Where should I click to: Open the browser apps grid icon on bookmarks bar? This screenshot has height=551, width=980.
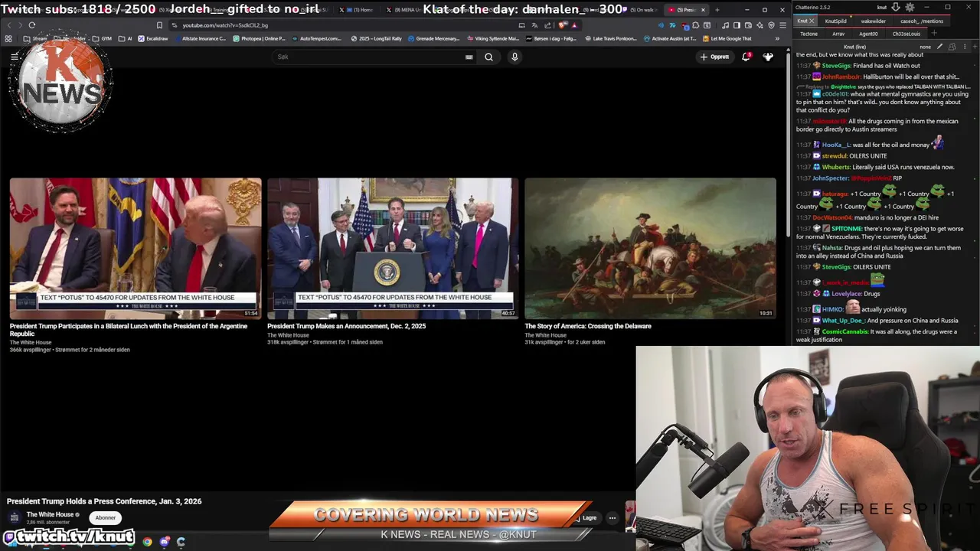click(8, 38)
